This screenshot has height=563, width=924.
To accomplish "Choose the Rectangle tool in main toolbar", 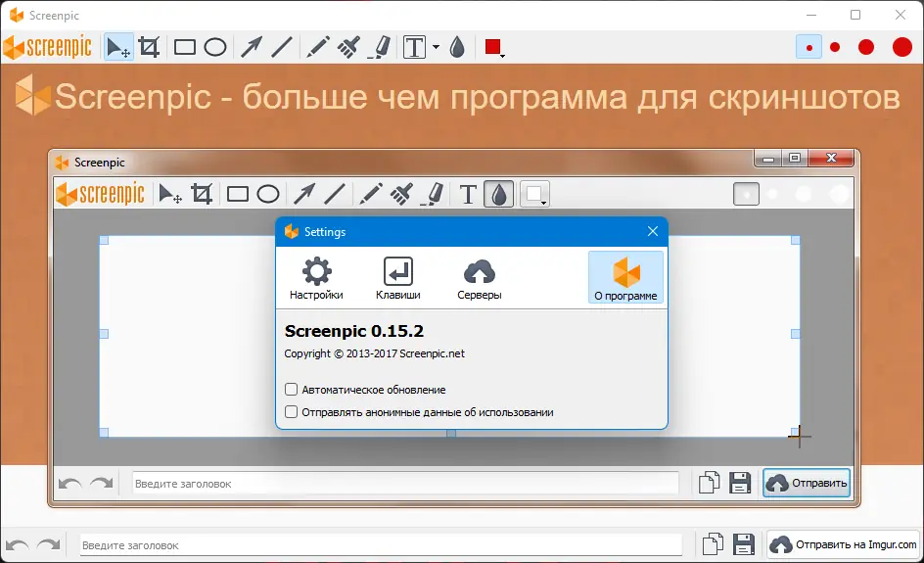I will point(185,47).
